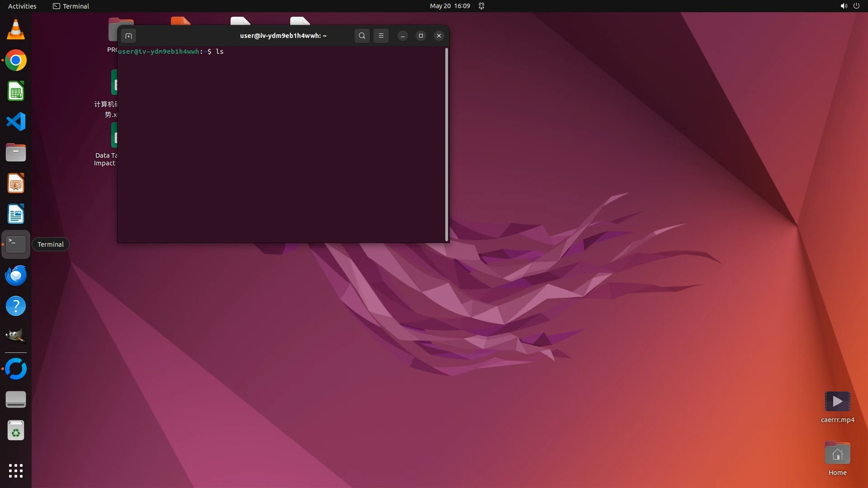868x488 pixels.
Task: Launch GIMP from the dock
Action: (x=16, y=336)
